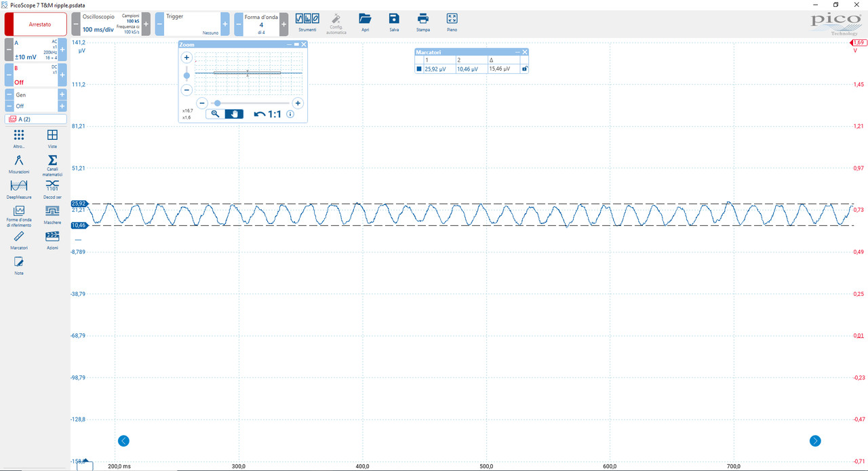Zoom in vertically with the Zoom panel's top plus button
The width and height of the screenshot is (868, 471).
pyautogui.click(x=187, y=58)
